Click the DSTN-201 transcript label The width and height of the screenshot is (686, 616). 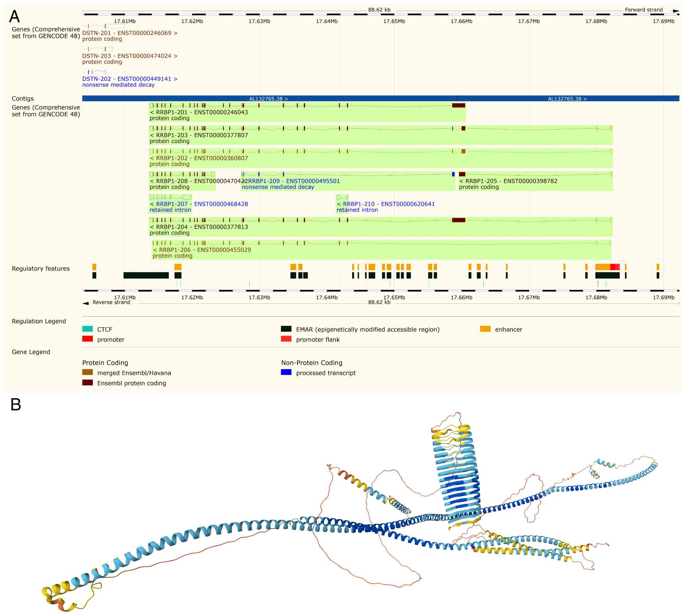pyautogui.click(x=129, y=33)
